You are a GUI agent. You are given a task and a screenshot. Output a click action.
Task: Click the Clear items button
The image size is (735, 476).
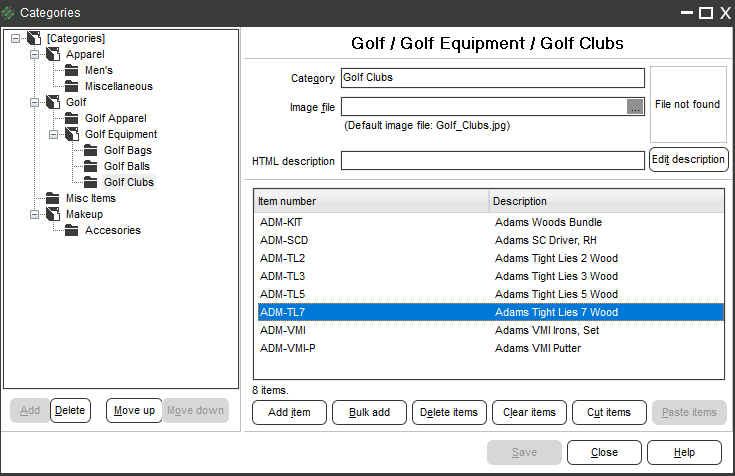529,413
